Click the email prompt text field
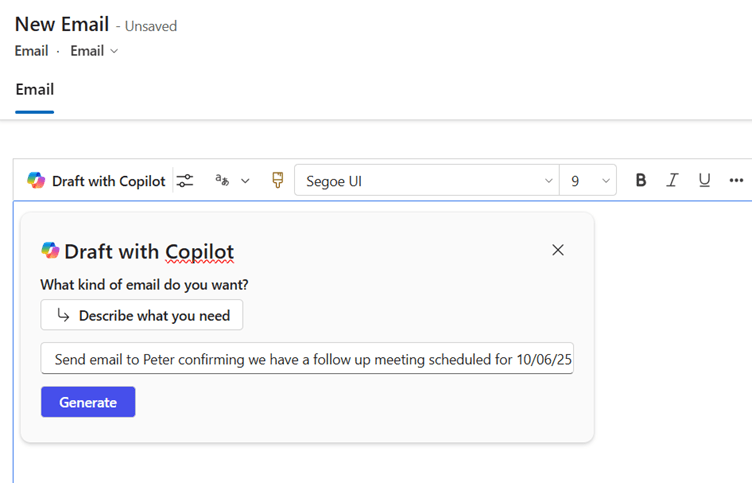The image size is (752, 483). (x=307, y=358)
